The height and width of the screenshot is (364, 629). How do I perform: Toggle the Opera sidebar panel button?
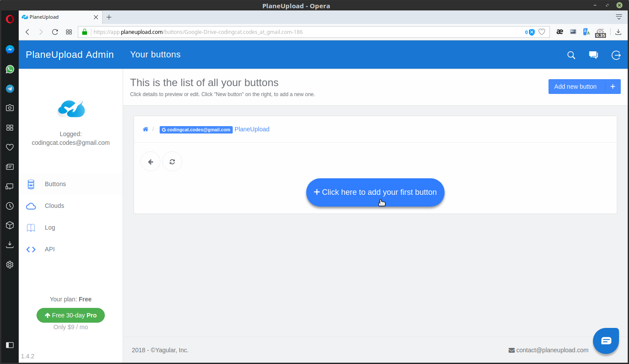tap(10, 345)
